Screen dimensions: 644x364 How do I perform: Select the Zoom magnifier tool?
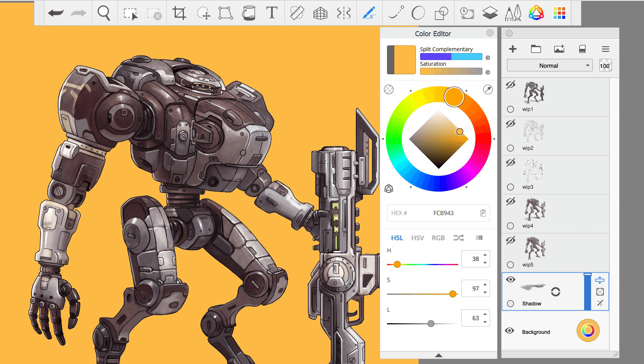103,13
